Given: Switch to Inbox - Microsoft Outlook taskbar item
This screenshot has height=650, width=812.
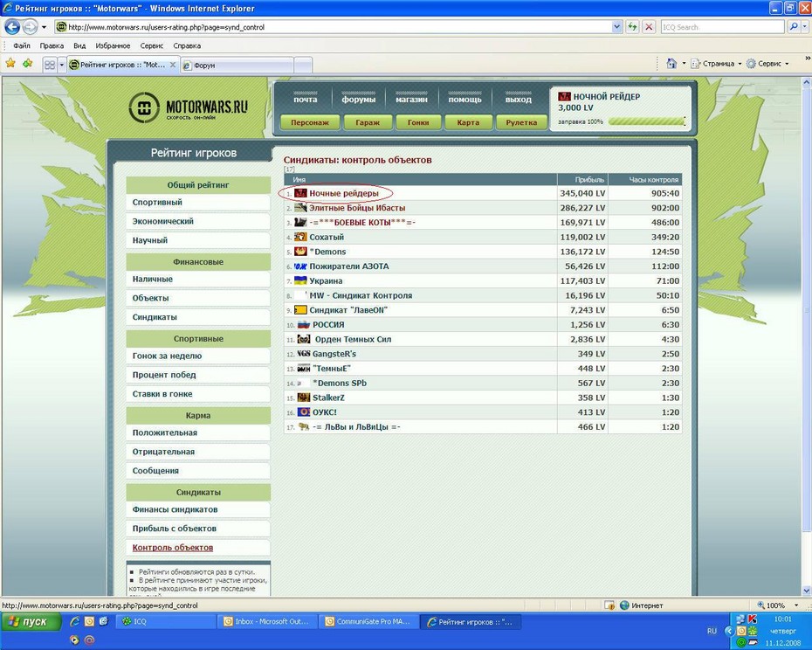Looking at the screenshot, I should coord(266,621).
